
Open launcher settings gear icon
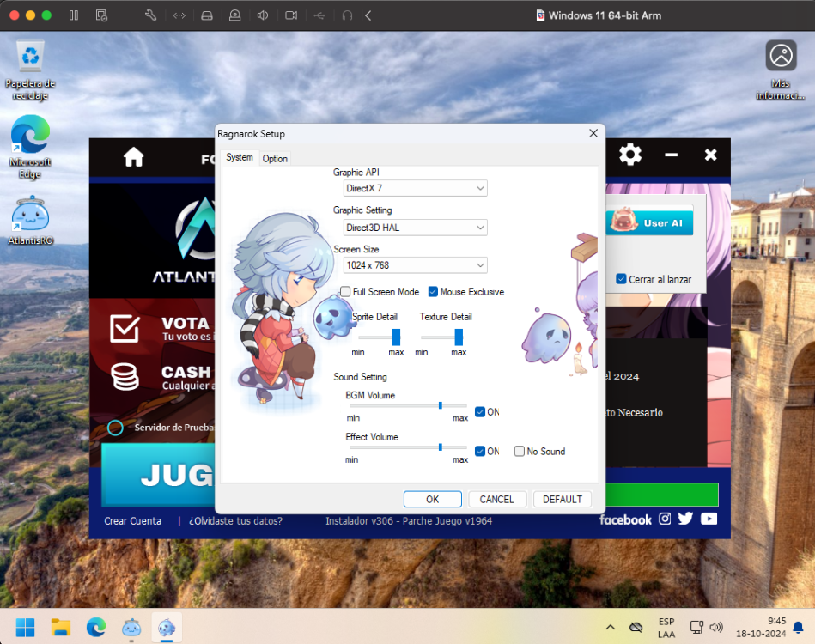pyautogui.click(x=630, y=155)
